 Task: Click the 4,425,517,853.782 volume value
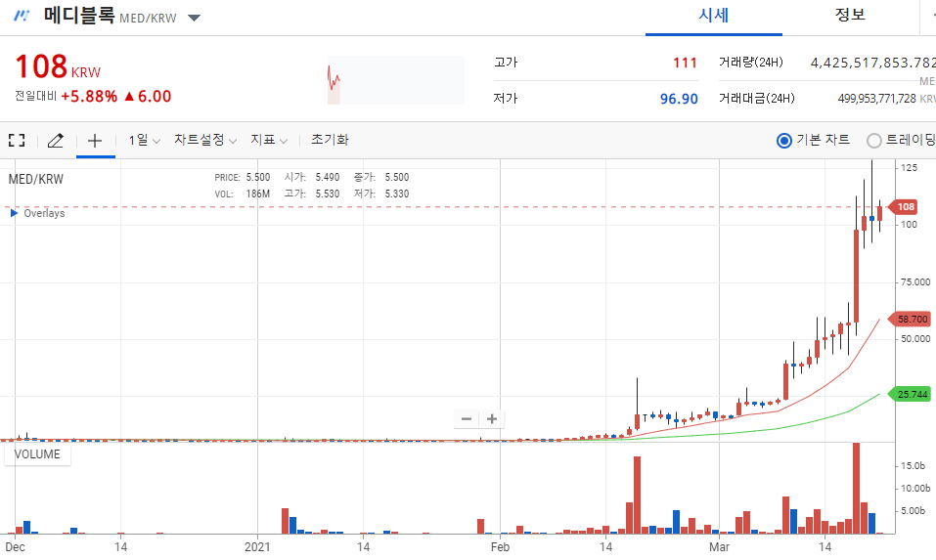[x=872, y=63]
